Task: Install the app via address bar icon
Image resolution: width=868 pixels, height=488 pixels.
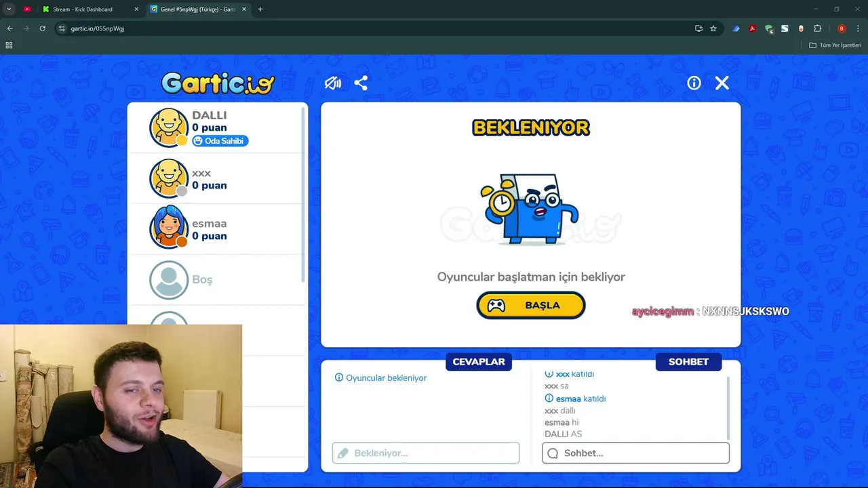Action: [x=698, y=28]
